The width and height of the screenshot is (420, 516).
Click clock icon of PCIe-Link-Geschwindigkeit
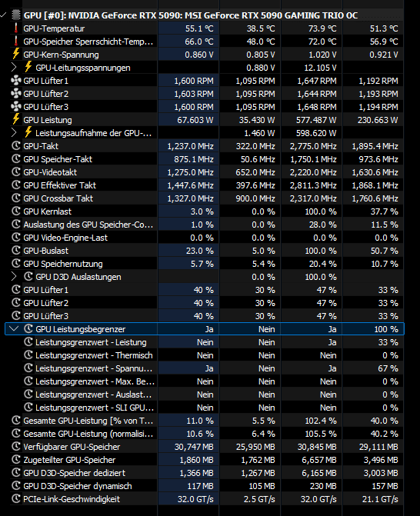tap(16, 499)
